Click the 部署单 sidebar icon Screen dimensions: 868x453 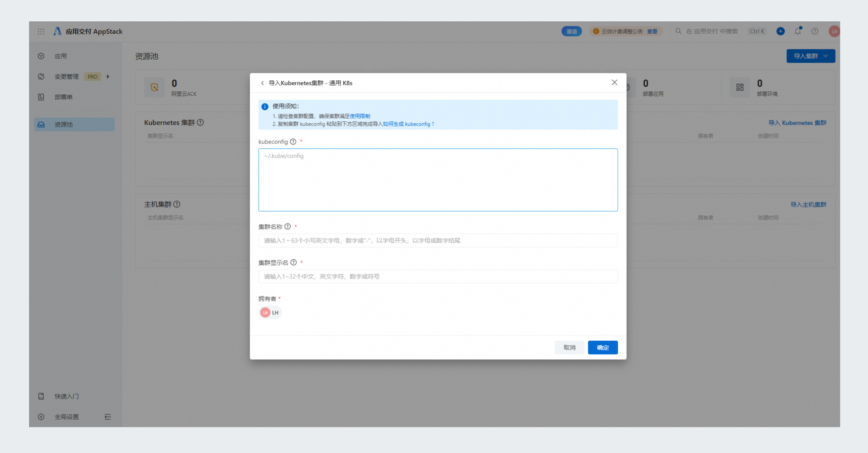pyautogui.click(x=41, y=97)
